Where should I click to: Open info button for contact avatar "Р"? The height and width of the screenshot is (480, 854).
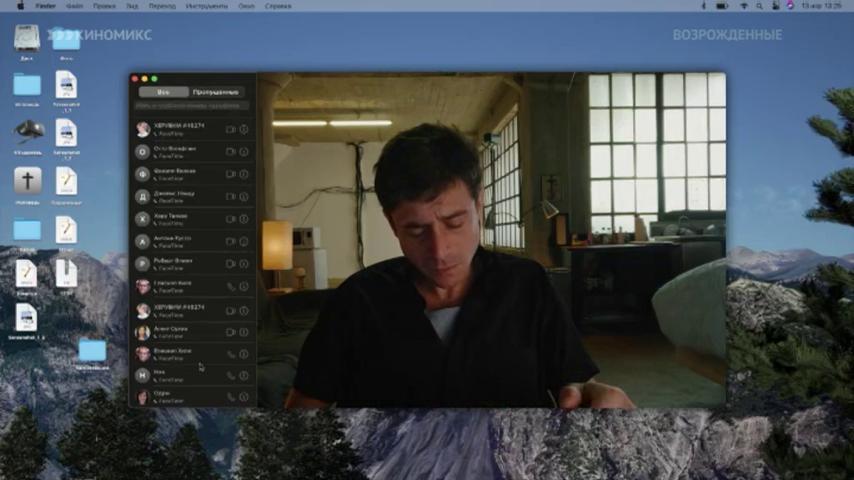[244, 264]
